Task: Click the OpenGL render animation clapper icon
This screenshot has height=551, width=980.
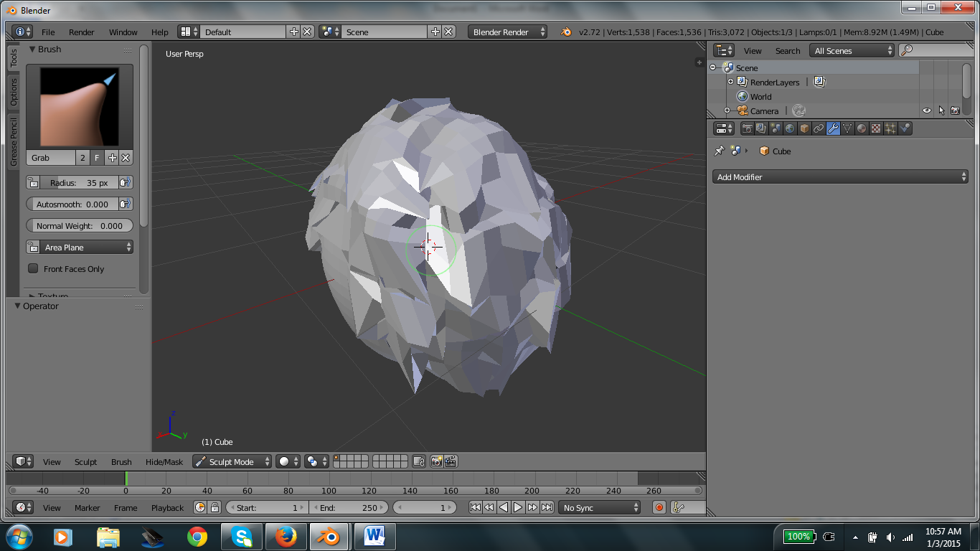Action: (451, 461)
